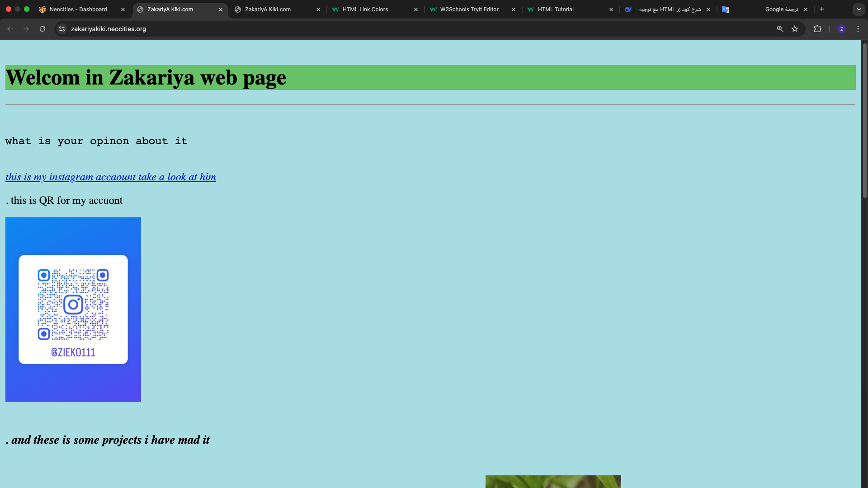The width and height of the screenshot is (868, 488).
Task: Switch to Arabic HTML button code tab
Action: [667, 9]
